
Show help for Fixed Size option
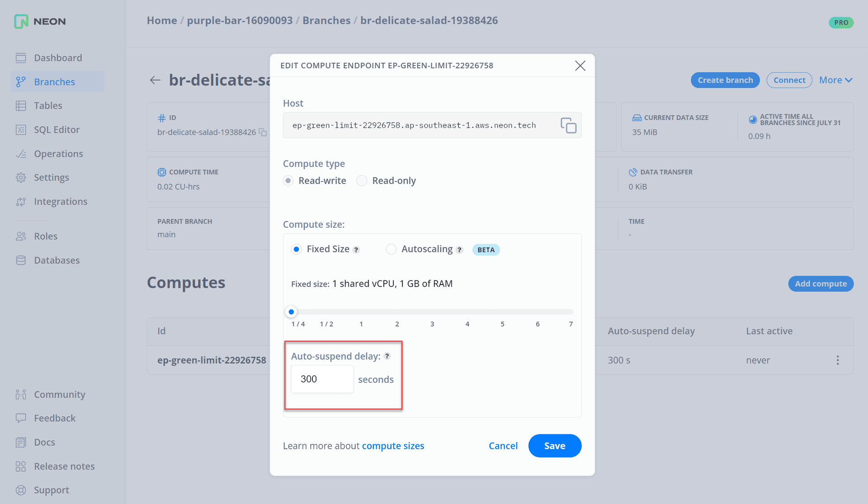[x=356, y=250]
